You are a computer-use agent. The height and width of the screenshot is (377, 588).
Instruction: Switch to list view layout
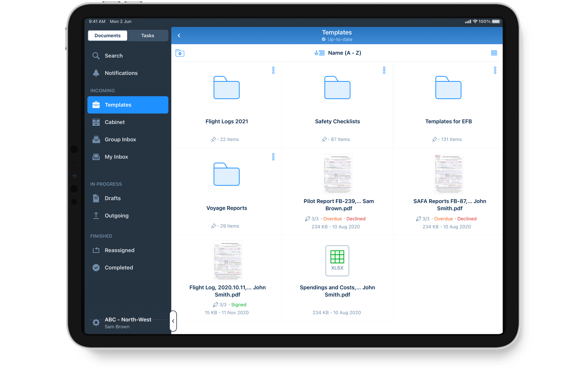coord(494,53)
